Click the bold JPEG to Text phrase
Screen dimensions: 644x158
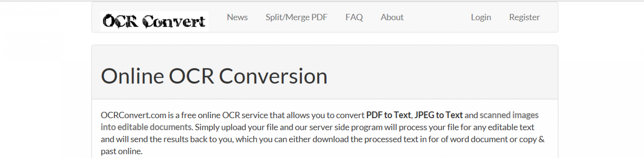pos(438,115)
